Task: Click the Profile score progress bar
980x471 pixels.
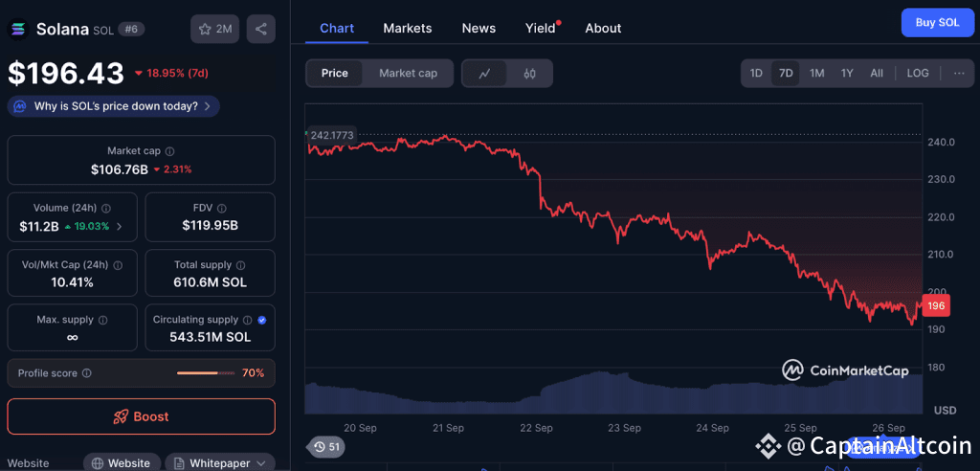Action: pos(206,373)
